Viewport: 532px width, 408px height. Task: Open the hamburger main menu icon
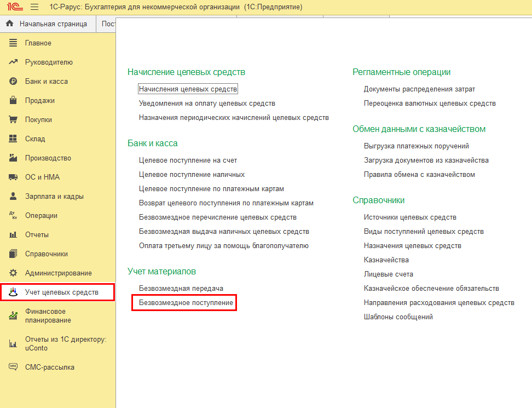34,7
